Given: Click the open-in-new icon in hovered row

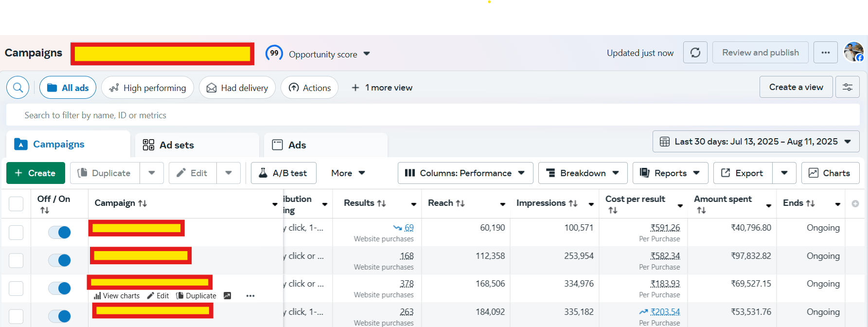Looking at the screenshot, I should 227,296.
